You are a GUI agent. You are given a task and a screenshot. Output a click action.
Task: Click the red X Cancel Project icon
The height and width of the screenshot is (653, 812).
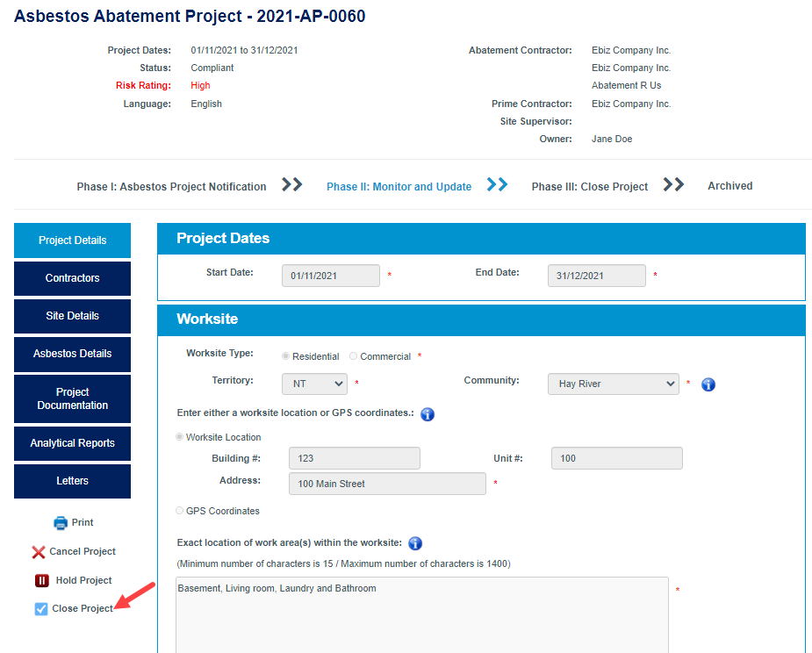click(x=39, y=552)
